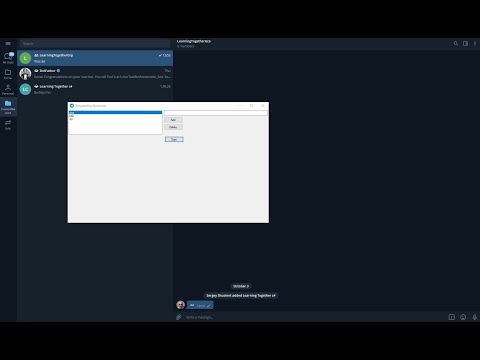Click the text box in the dialog window
480x360 pixels.
tap(216, 113)
